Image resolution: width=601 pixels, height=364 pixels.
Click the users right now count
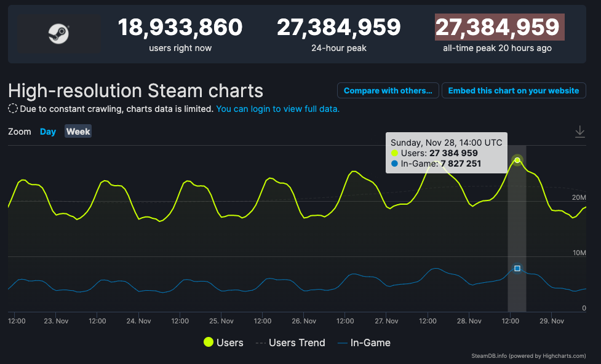180,27
